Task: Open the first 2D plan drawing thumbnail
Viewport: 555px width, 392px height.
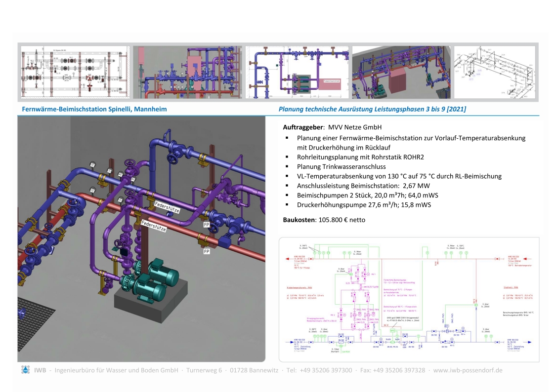Action: (75, 73)
